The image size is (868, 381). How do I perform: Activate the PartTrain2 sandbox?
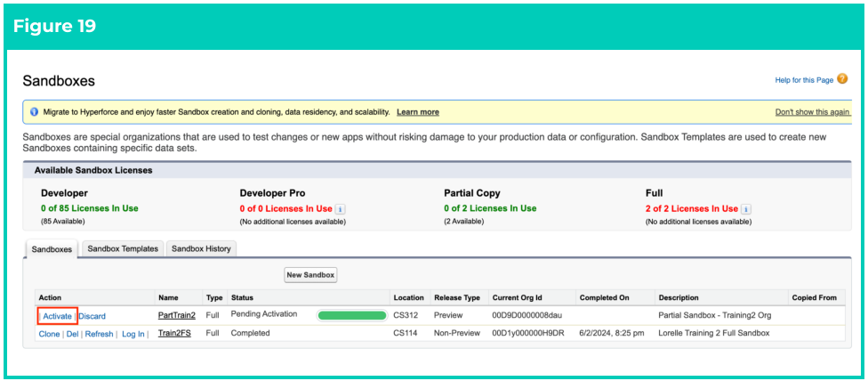[58, 316]
